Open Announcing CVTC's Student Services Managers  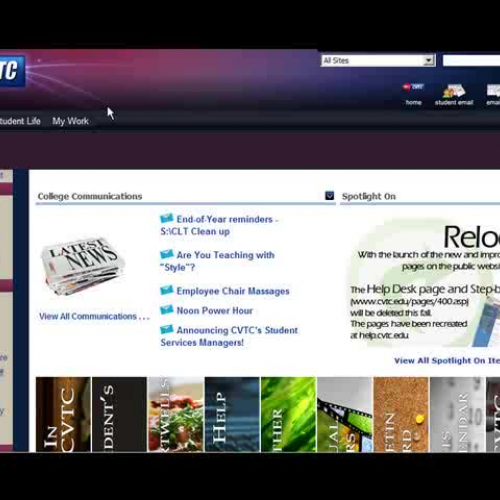tap(229, 336)
